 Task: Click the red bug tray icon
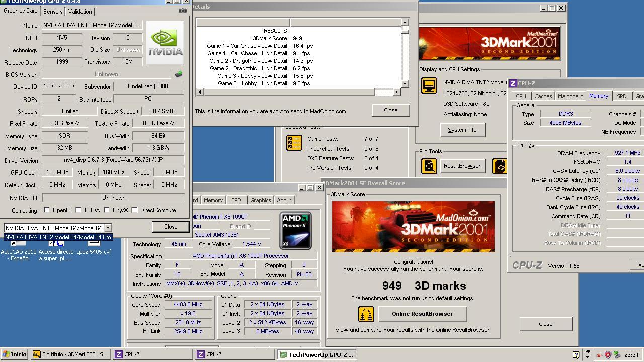coord(599,355)
